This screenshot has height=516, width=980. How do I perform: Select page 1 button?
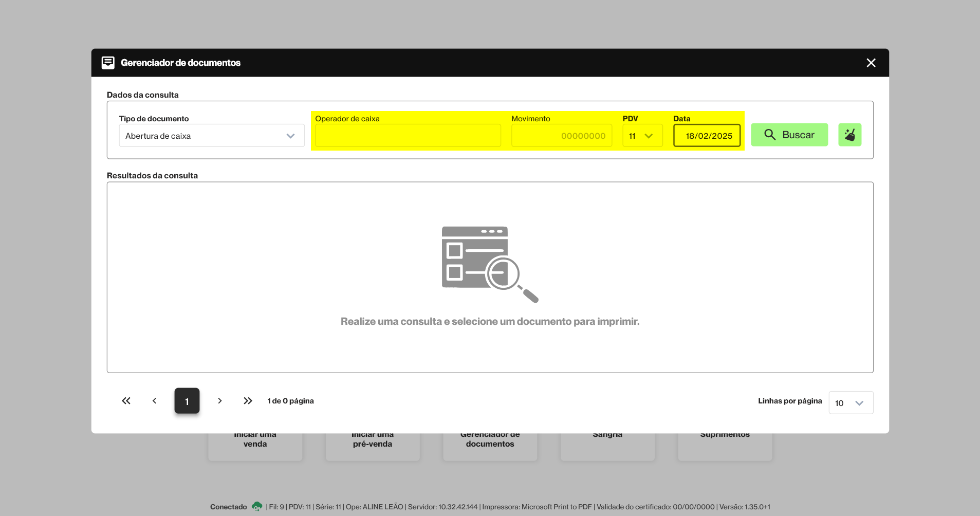(187, 401)
